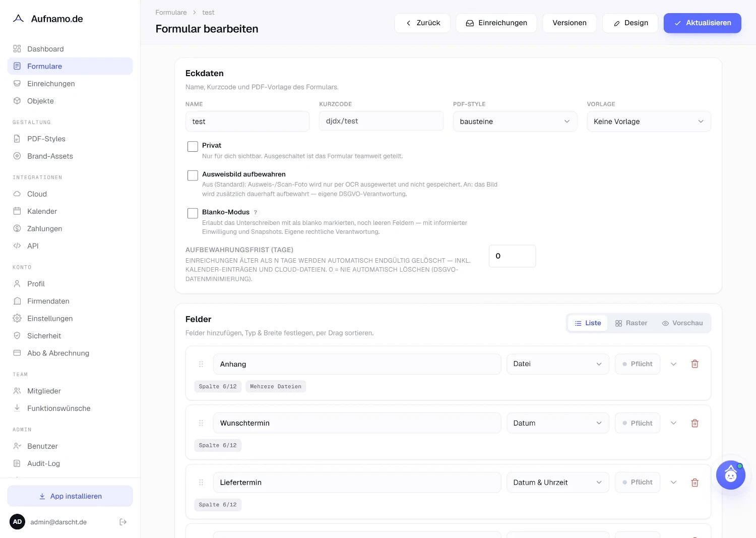
Task: Enable the Privat checkbox
Action: [193, 146]
